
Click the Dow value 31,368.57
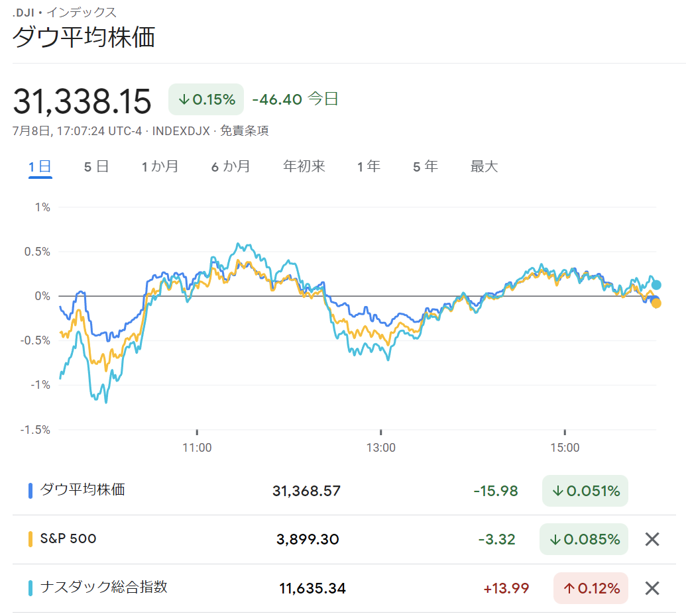tap(306, 491)
